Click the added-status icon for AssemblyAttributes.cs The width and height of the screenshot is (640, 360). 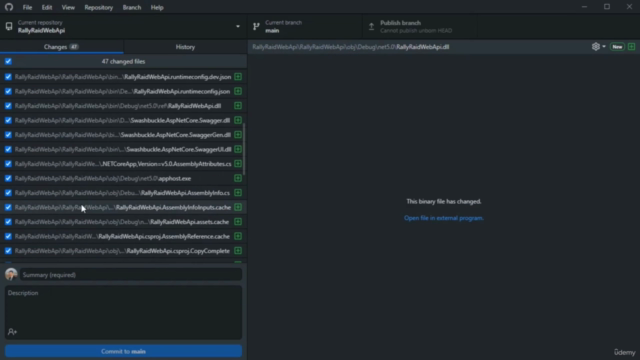[x=238, y=164]
